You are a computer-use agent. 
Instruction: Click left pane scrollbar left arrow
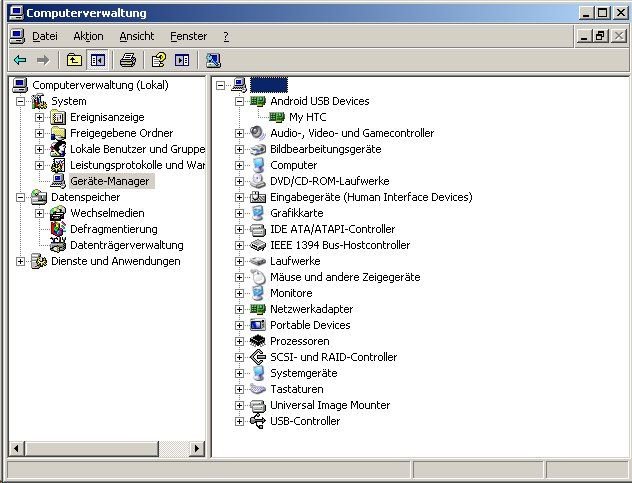coord(17,448)
